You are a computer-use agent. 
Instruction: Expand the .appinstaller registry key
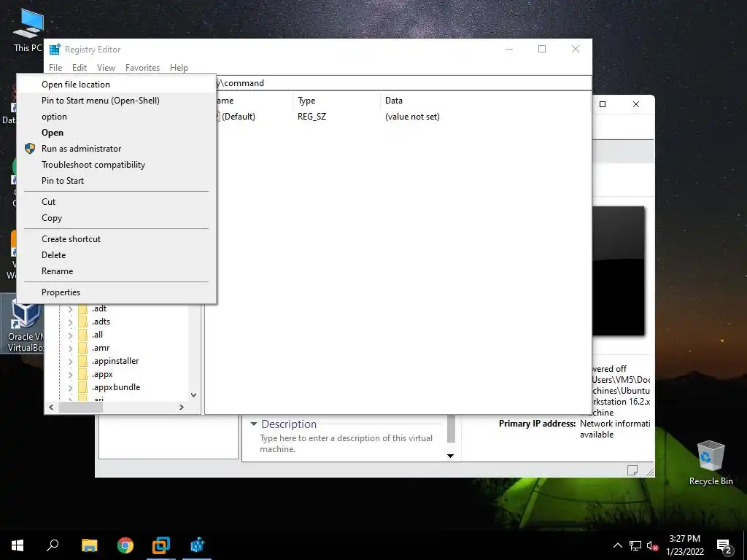(x=70, y=362)
